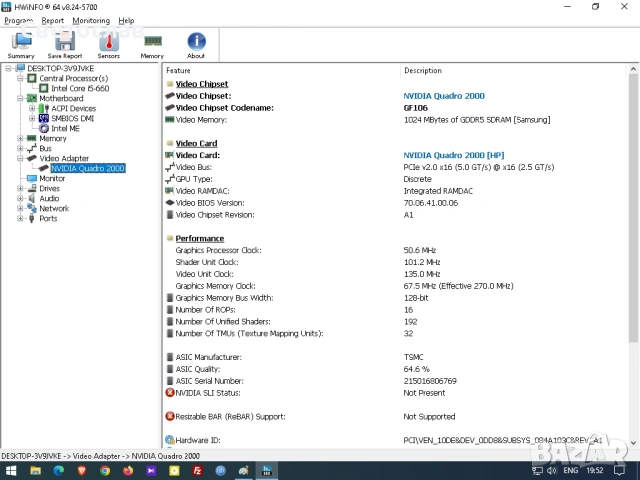The width and height of the screenshot is (640, 480).
Task: Click the Drives icon in tree
Action: click(x=32, y=188)
